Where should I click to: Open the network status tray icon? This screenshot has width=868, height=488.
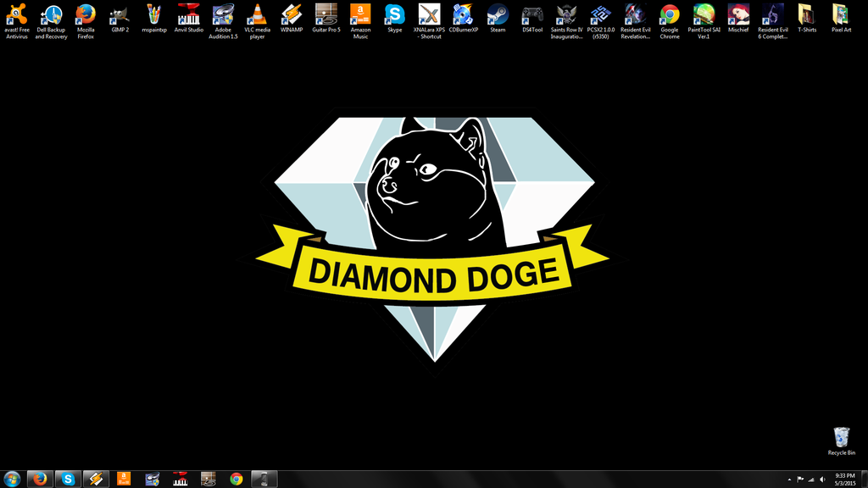coord(811,480)
